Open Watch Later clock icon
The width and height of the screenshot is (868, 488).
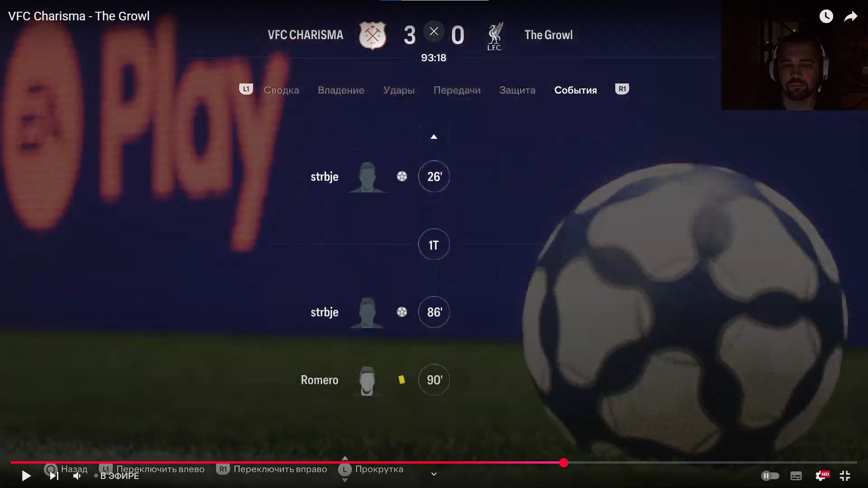pos(826,17)
